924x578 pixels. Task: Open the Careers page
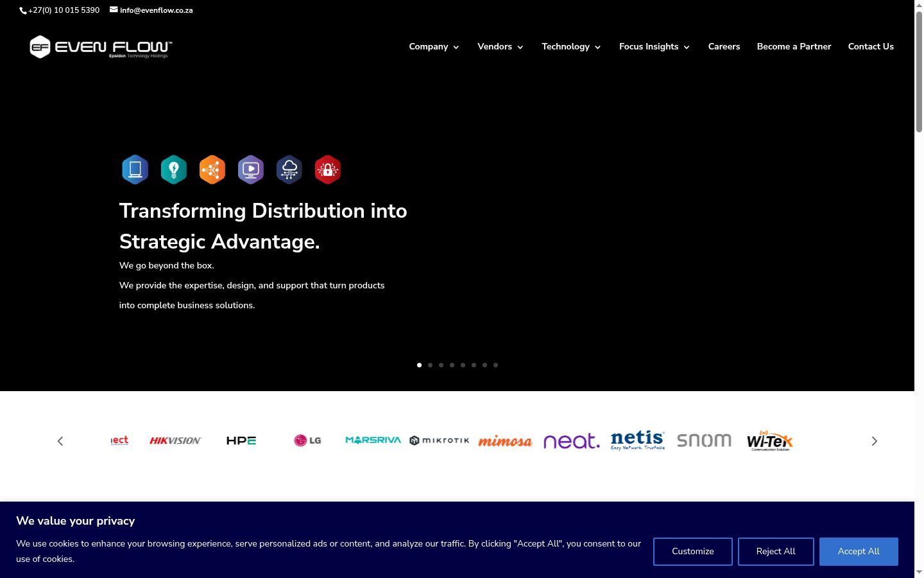pyautogui.click(x=724, y=47)
